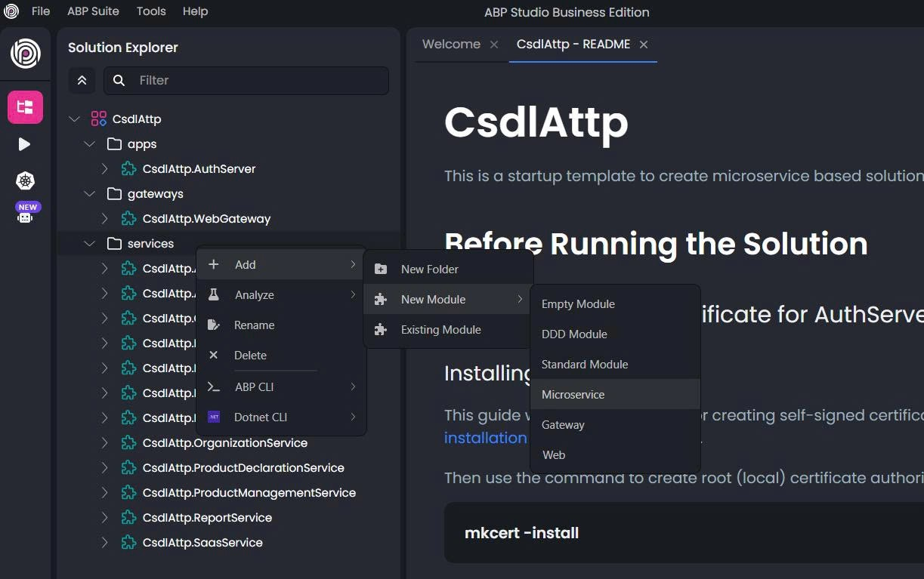Select Delete in the context menu
This screenshot has width=924, height=579.
click(281, 355)
